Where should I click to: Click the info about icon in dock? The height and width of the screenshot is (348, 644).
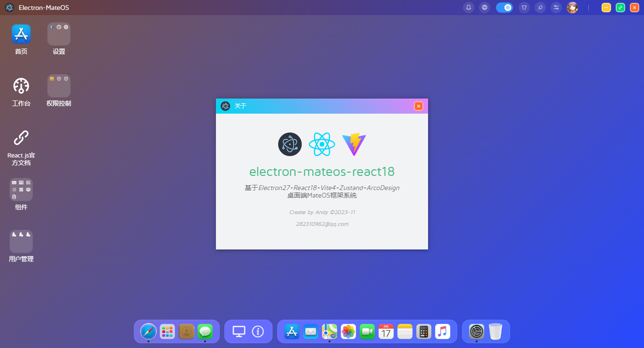coord(258,331)
